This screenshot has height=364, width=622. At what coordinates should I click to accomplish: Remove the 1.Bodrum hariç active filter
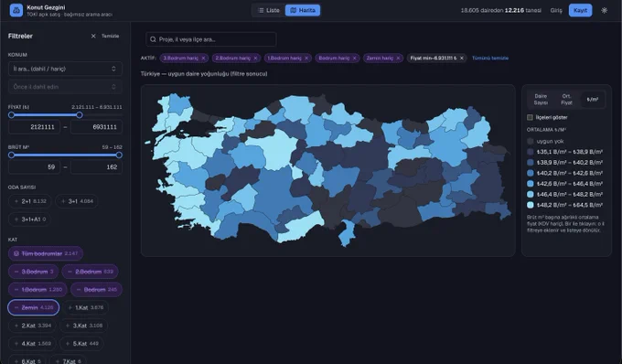coord(306,59)
